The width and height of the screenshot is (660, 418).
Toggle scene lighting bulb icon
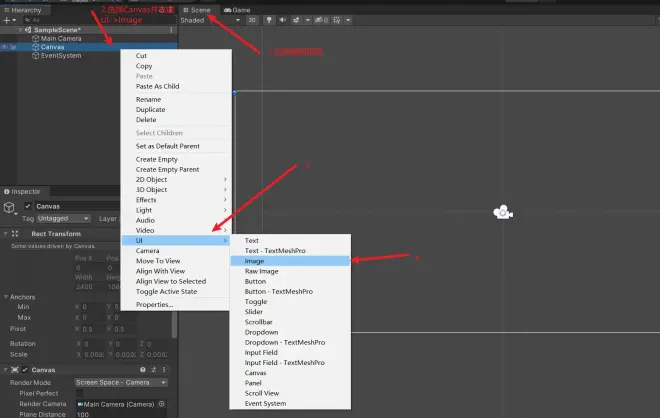pos(269,20)
